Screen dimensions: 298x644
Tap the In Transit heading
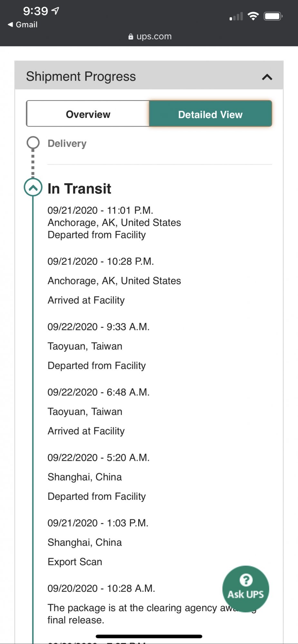pyautogui.click(x=79, y=189)
